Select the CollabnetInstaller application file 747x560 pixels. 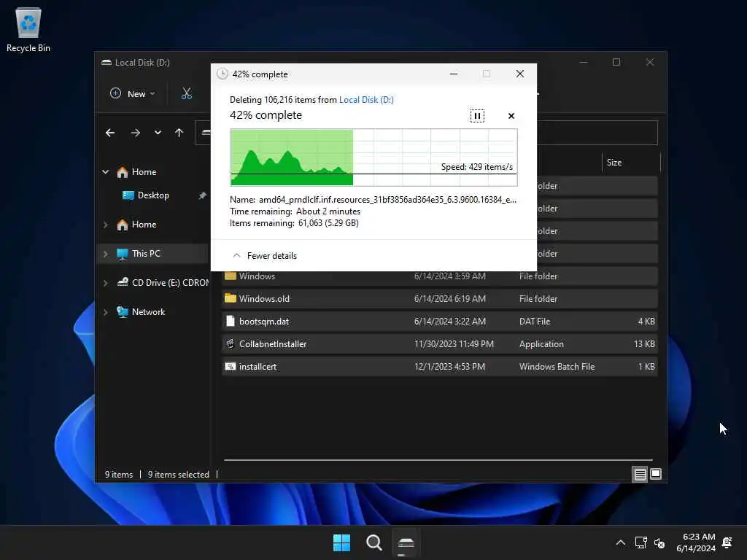coord(439,344)
